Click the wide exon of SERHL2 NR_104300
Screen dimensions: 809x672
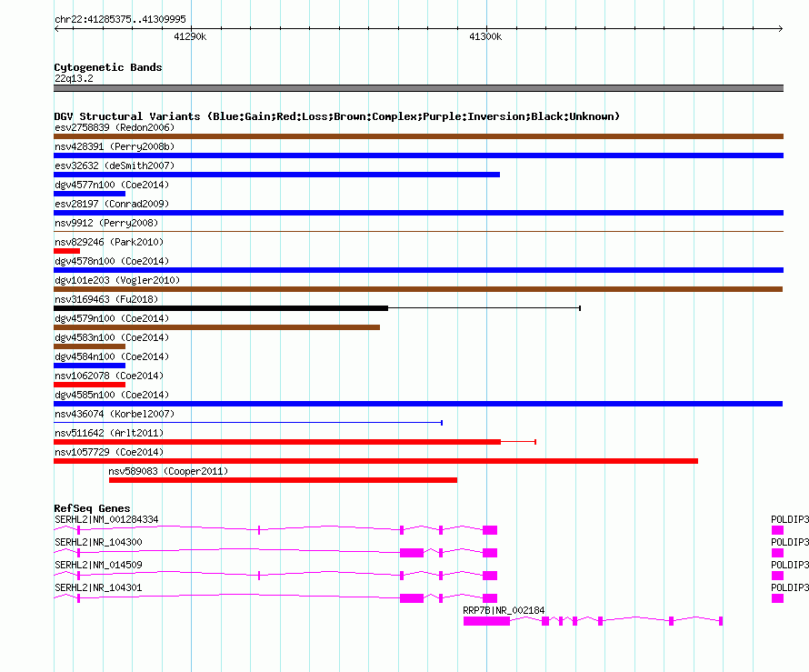point(412,553)
